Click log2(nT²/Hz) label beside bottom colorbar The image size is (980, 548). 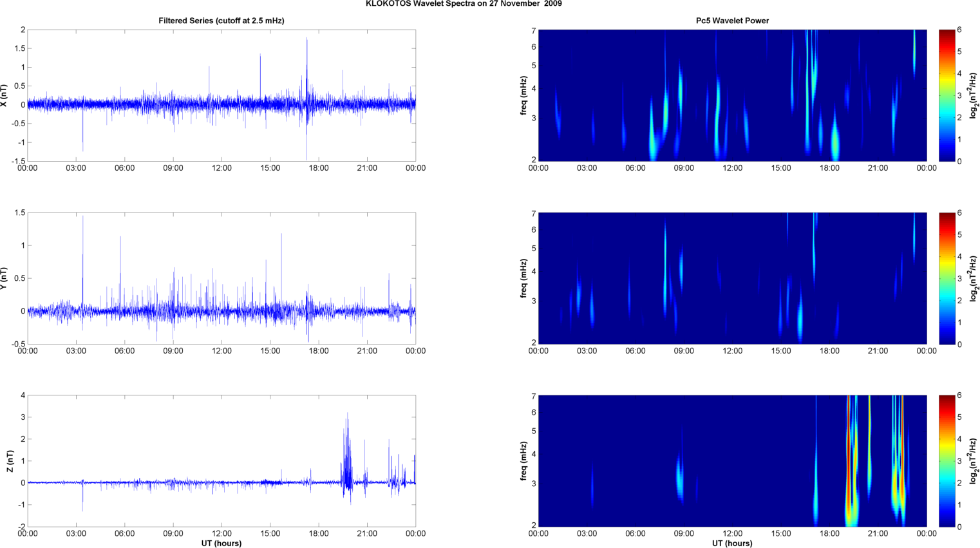click(x=974, y=461)
